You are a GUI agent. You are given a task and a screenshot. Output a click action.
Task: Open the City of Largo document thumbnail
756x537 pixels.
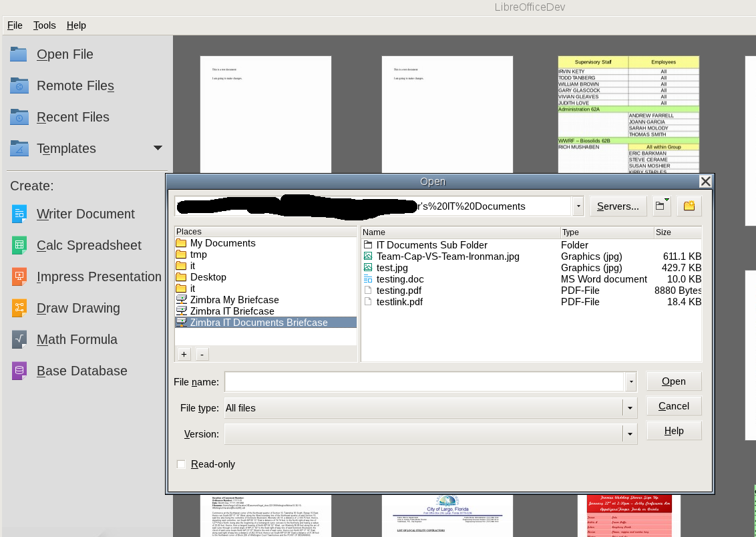pyautogui.click(x=447, y=516)
